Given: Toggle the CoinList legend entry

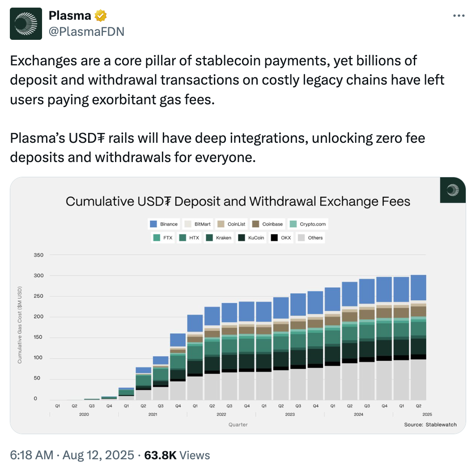Looking at the screenshot, I should [232, 224].
